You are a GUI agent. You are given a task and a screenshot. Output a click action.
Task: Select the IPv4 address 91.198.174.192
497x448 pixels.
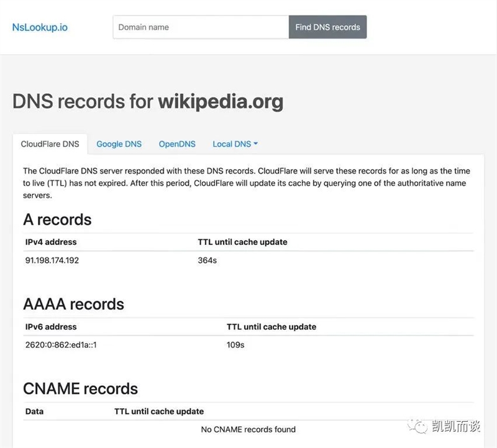point(52,260)
